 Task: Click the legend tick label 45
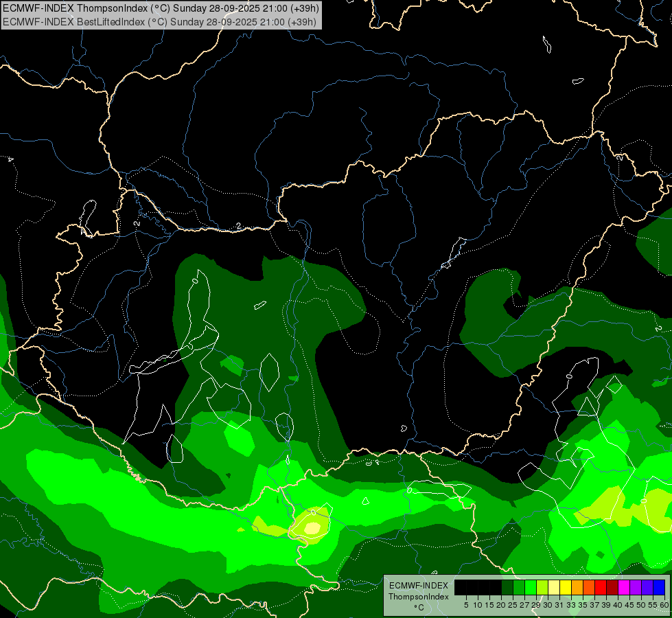click(x=629, y=605)
